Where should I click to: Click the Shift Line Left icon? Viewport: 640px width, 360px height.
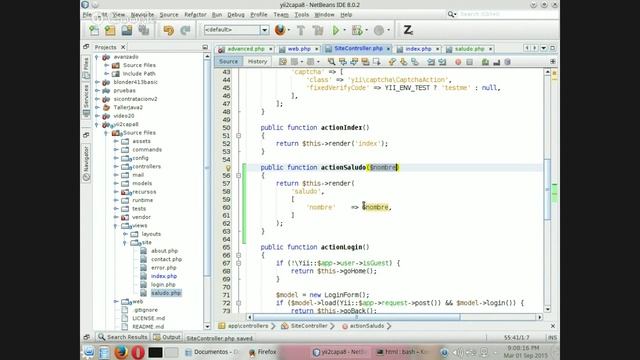click(x=431, y=62)
